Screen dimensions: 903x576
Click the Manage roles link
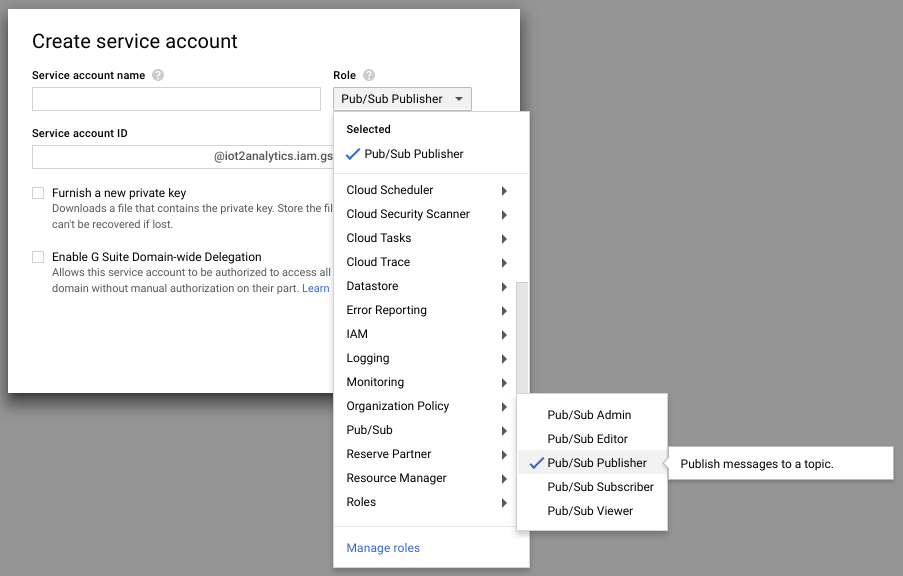(x=383, y=548)
